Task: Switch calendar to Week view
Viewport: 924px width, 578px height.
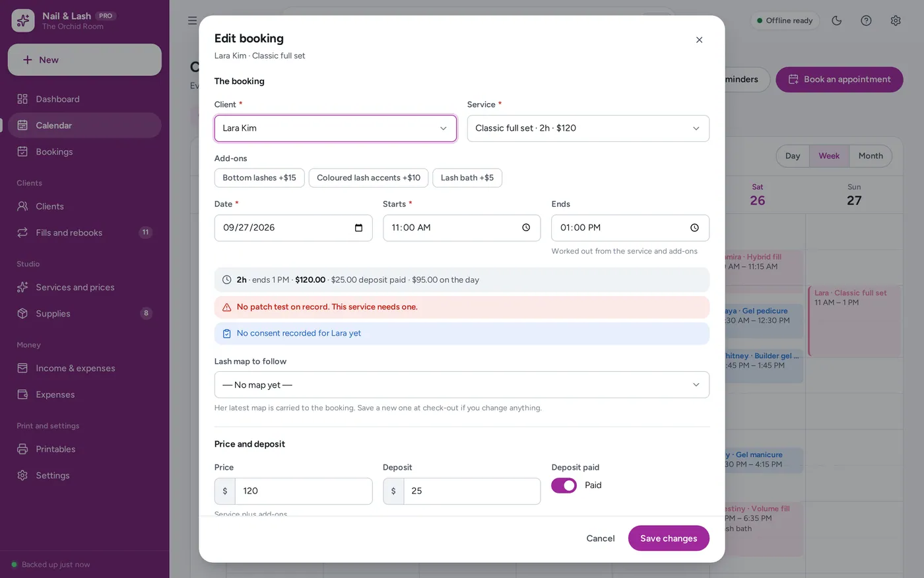Action: pos(829,156)
